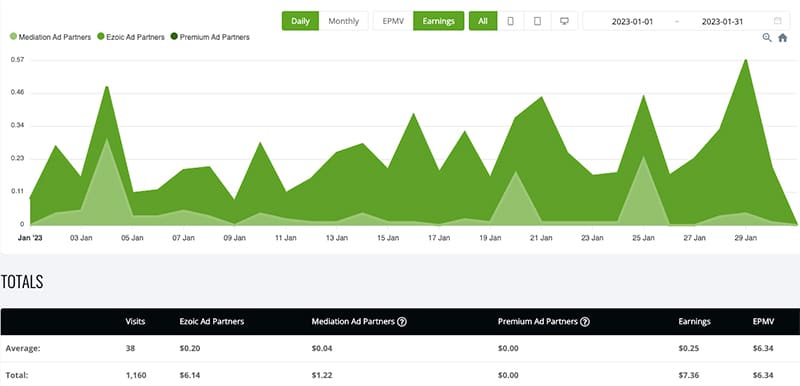
Task: Show All devices filter
Action: [483, 21]
